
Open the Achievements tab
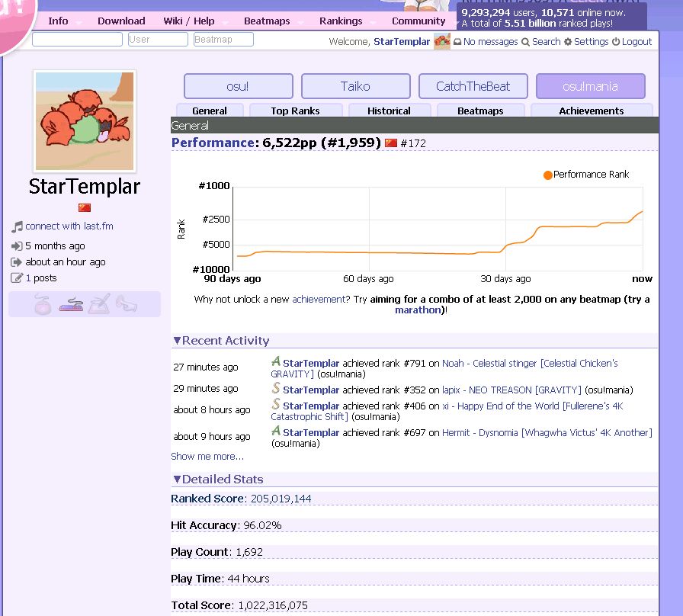[x=592, y=111]
